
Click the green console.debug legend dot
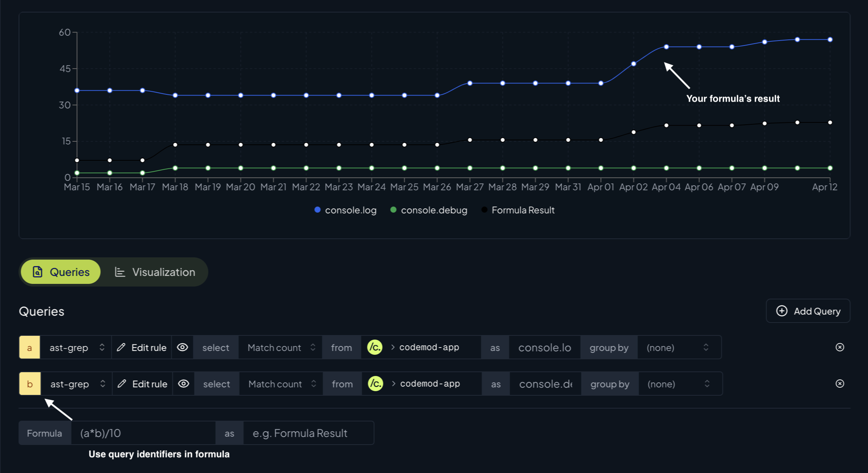coord(393,210)
